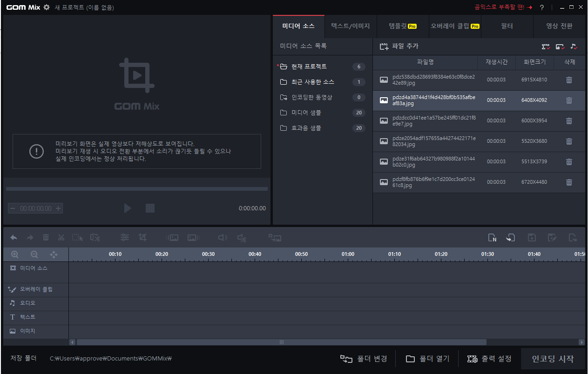
Task: Open 미디어 샘플 folder
Action: 322,113
